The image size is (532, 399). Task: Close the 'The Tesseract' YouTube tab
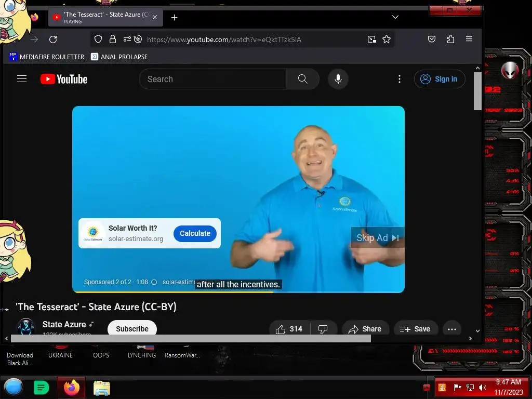[x=155, y=17]
